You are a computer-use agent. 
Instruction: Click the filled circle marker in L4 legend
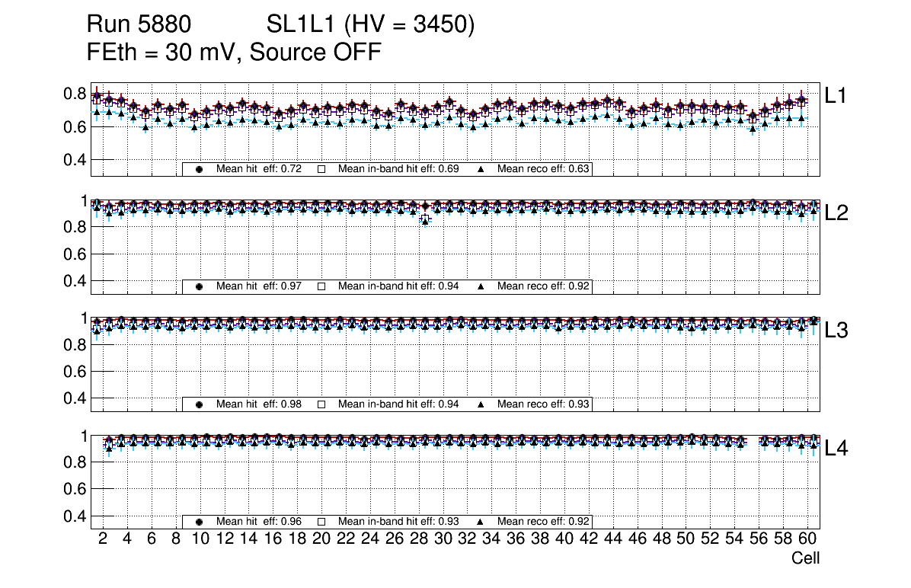coord(200,522)
